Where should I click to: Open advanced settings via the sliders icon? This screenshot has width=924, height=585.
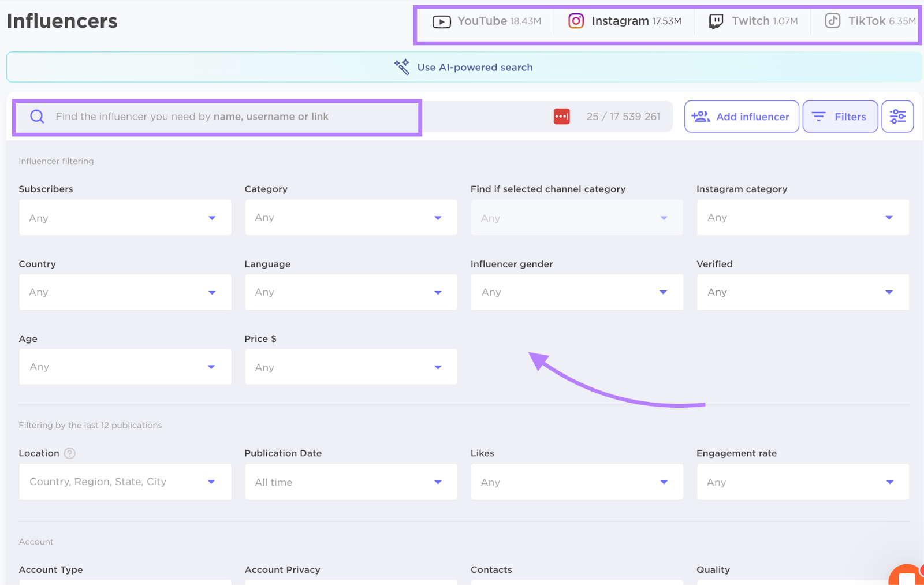[x=897, y=116]
